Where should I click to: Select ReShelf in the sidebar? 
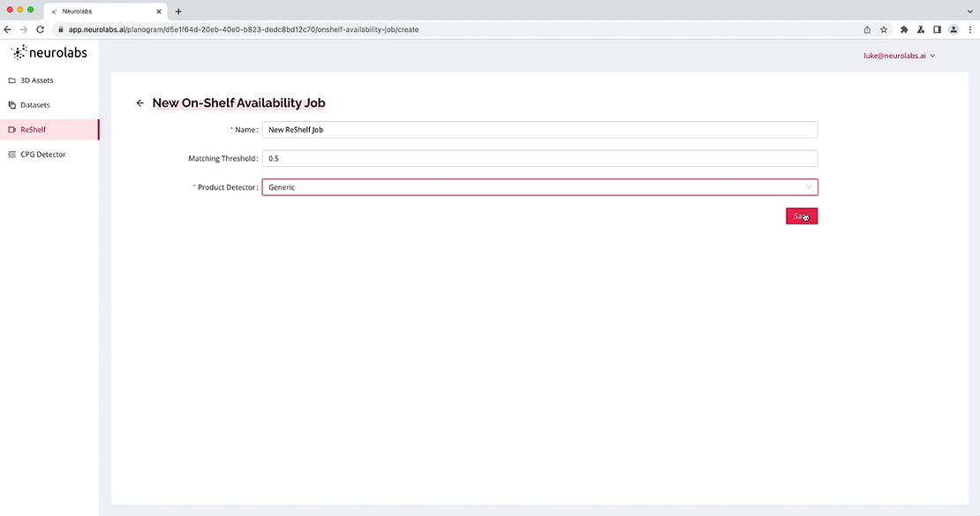pos(49,130)
